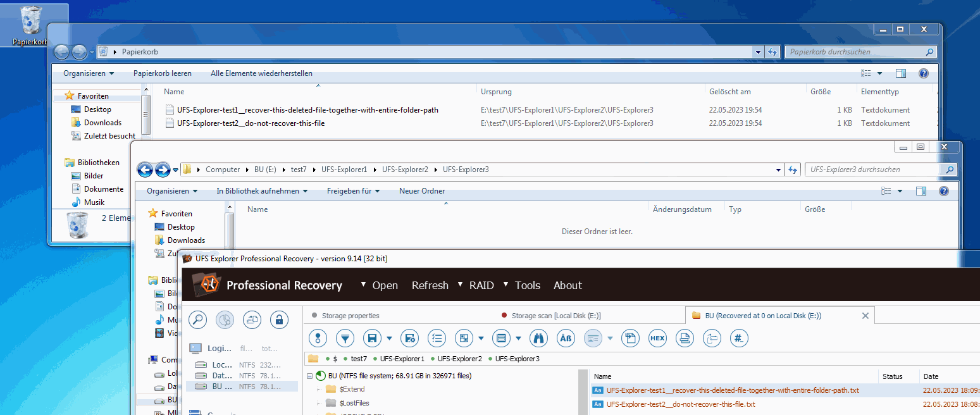
Task: Open the Organisieren dropdown in Papierkorb window
Action: click(x=89, y=73)
